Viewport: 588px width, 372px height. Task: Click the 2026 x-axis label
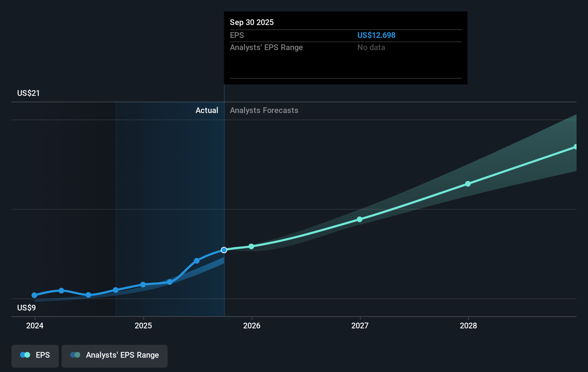coord(252,325)
